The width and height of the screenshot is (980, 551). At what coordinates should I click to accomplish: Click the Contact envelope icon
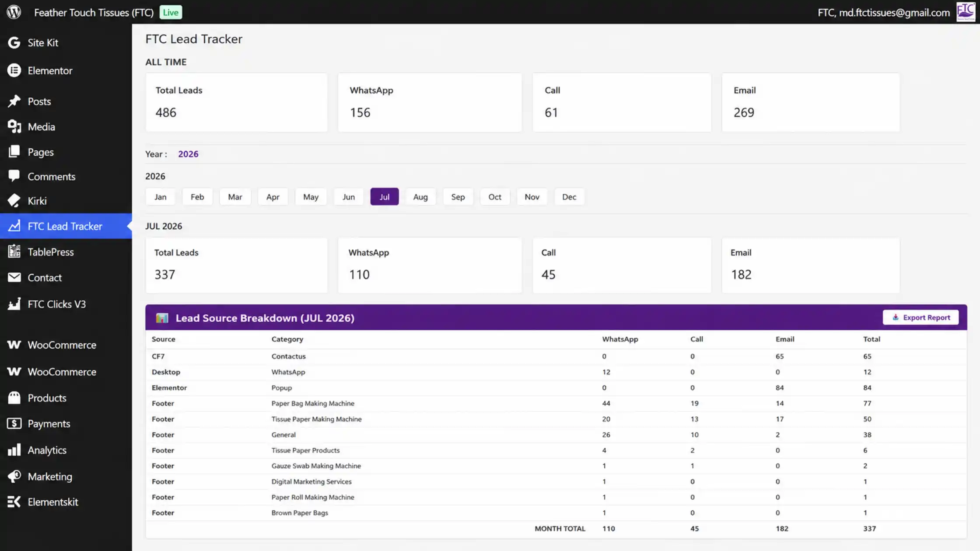coord(14,277)
